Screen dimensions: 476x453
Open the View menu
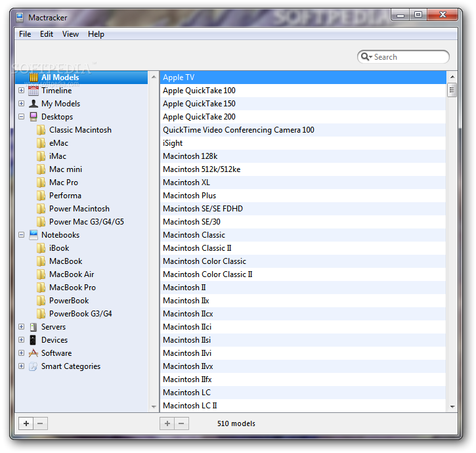click(70, 34)
